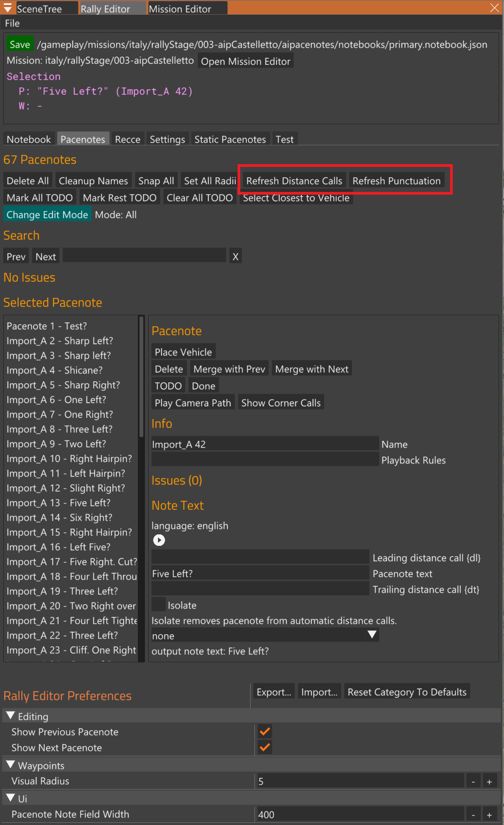Open the 'none' dropdown arrow
This screenshot has height=825, width=504.
click(372, 635)
